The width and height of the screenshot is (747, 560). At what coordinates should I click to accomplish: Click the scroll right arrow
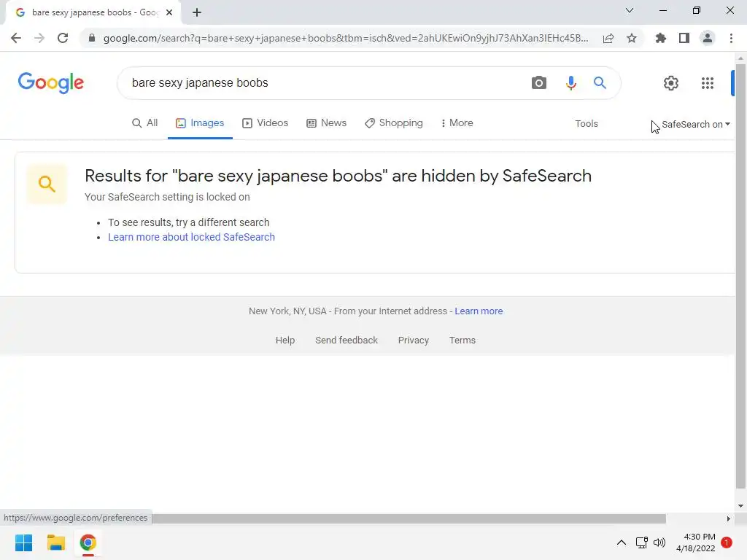[x=728, y=518]
